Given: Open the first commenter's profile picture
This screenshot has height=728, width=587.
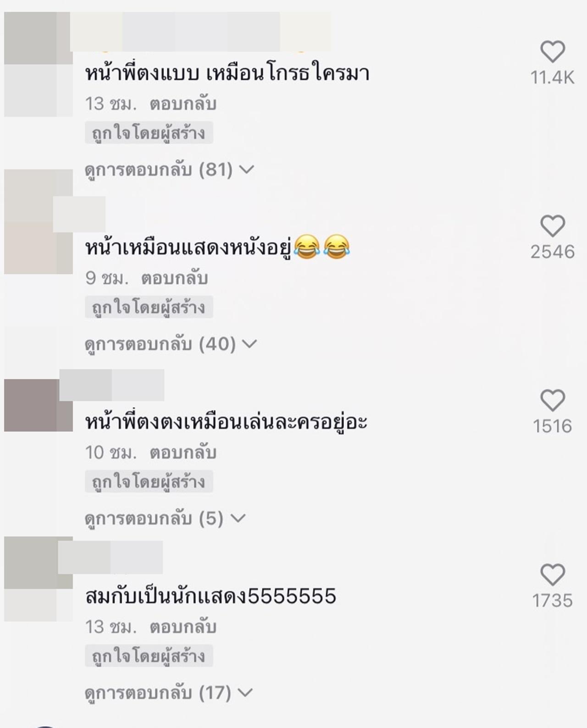Looking at the screenshot, I should point(38,64).
